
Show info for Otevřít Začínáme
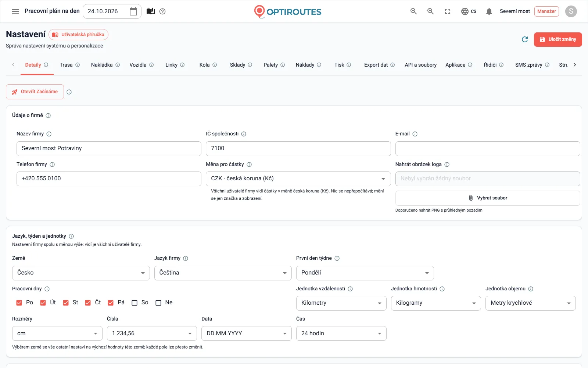[69, 92]
